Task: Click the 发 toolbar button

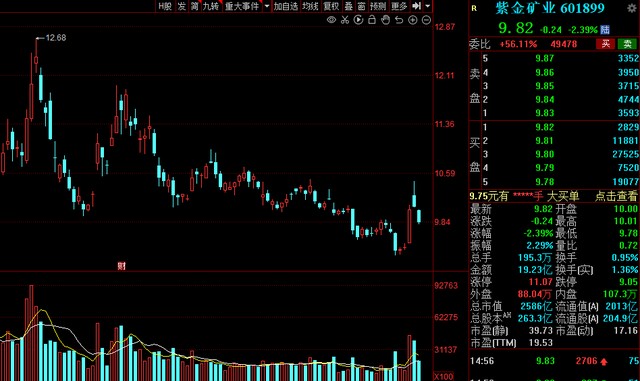Action: (x=182, y=6)
